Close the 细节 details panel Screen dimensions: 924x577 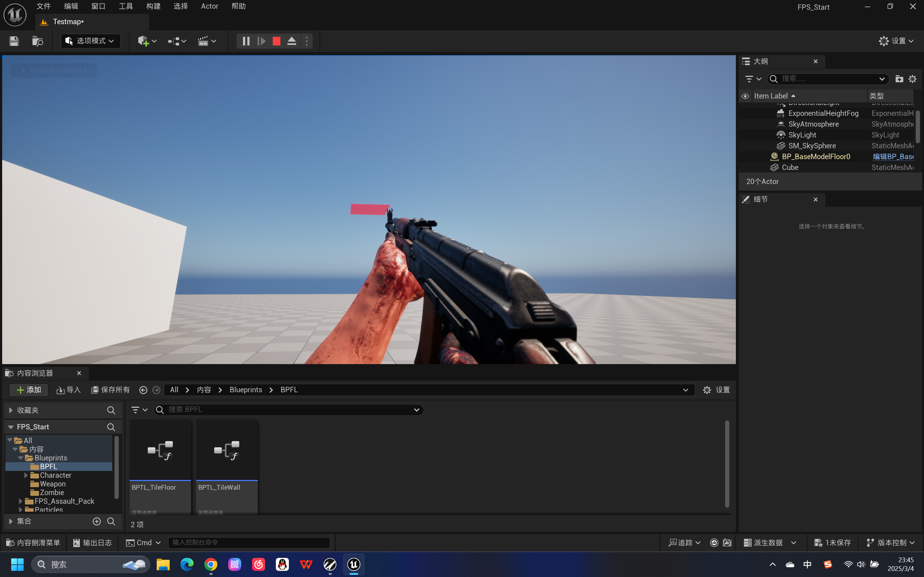pos(816,200)
